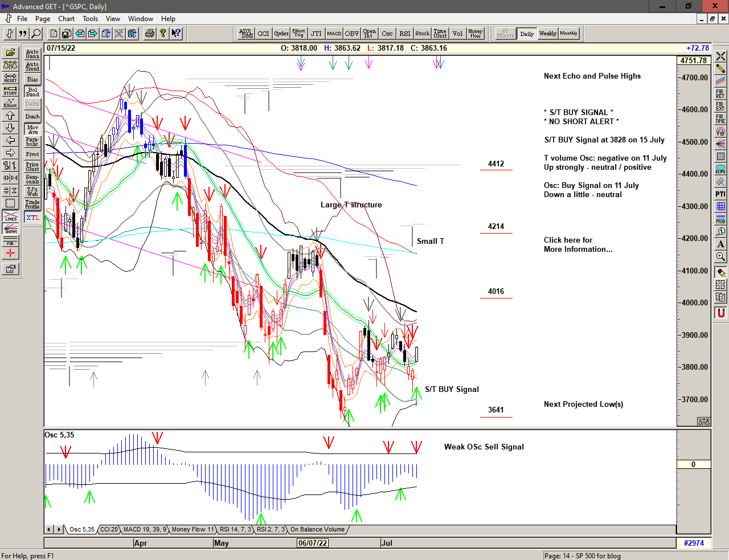Image resolution: width=729 pixels, height=560 pixels.
Task: Click the Print chart icon
Action: coord(149,34)
